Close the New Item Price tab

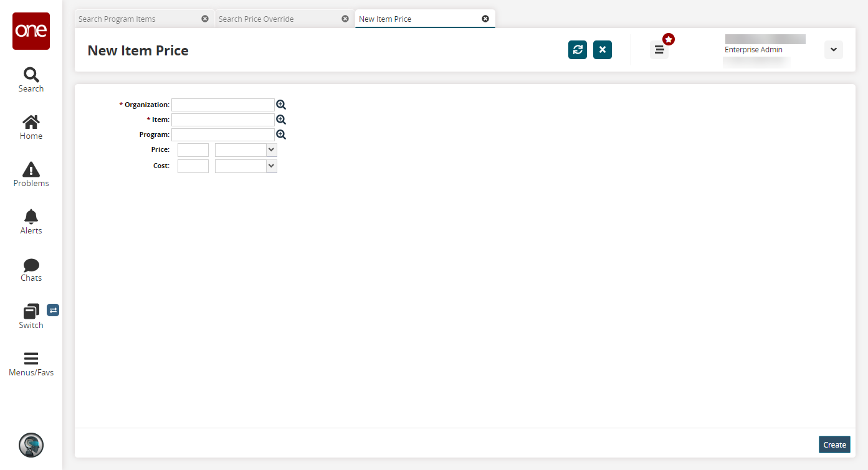tap(485, 19)
